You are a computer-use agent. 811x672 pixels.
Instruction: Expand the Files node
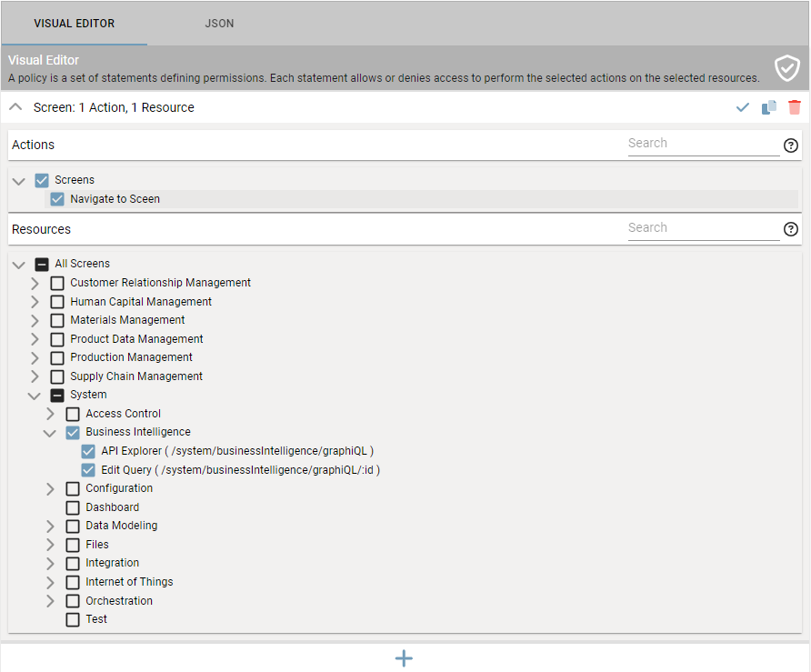point(50,545)
